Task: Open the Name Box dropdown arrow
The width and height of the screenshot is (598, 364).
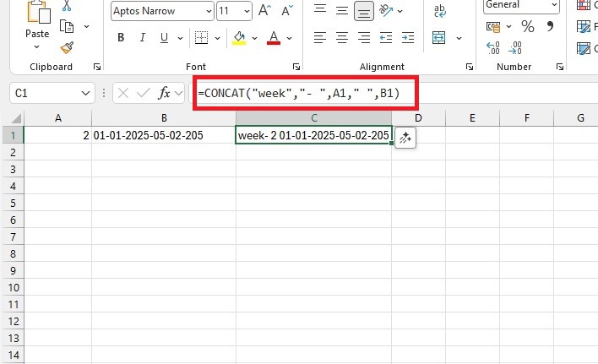Action: coord(86,93)
